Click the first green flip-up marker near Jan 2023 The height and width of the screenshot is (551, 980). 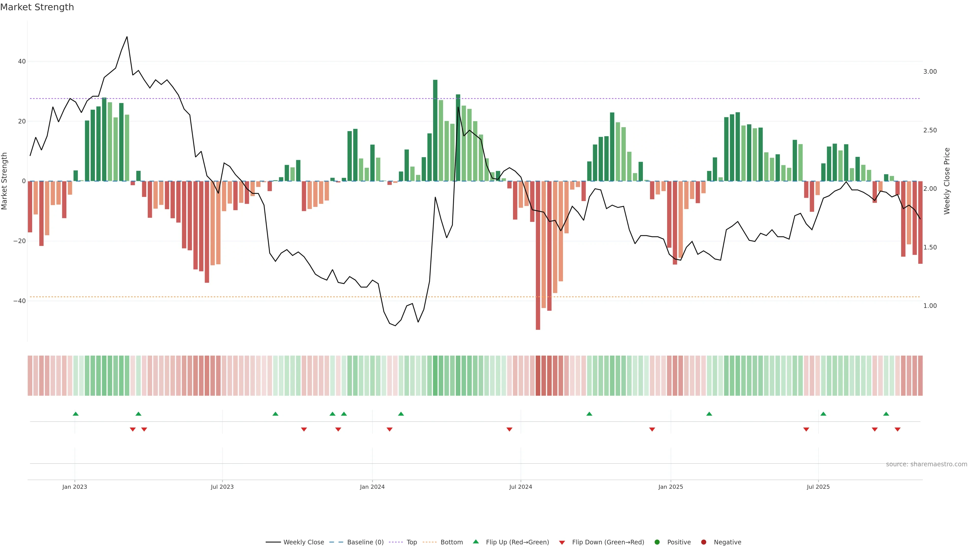point(76,414)
